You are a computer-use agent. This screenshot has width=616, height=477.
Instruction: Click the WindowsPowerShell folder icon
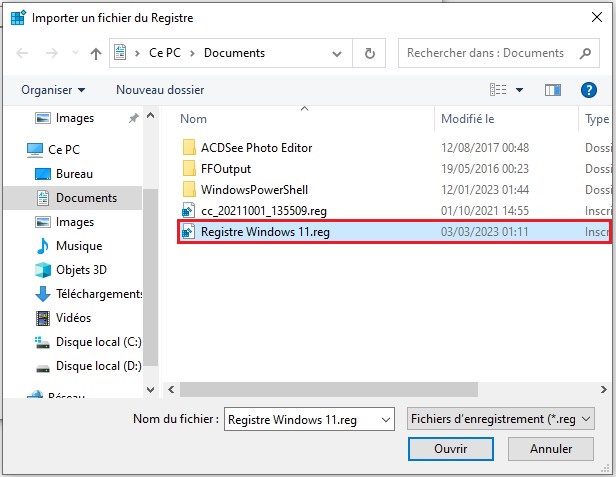click(x=189, y=189)
